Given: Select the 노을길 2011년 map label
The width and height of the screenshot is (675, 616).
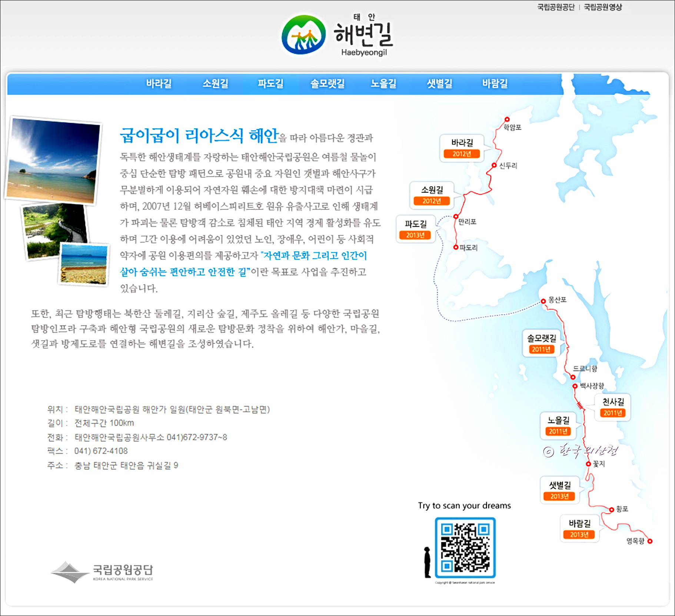Looking at the screenshot, I should [558, 425].
